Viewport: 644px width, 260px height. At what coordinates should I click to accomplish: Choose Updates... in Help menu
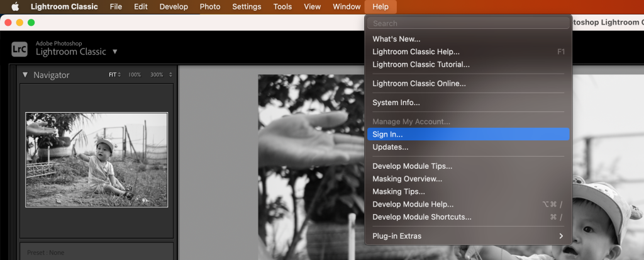click(x=468, y=147)
